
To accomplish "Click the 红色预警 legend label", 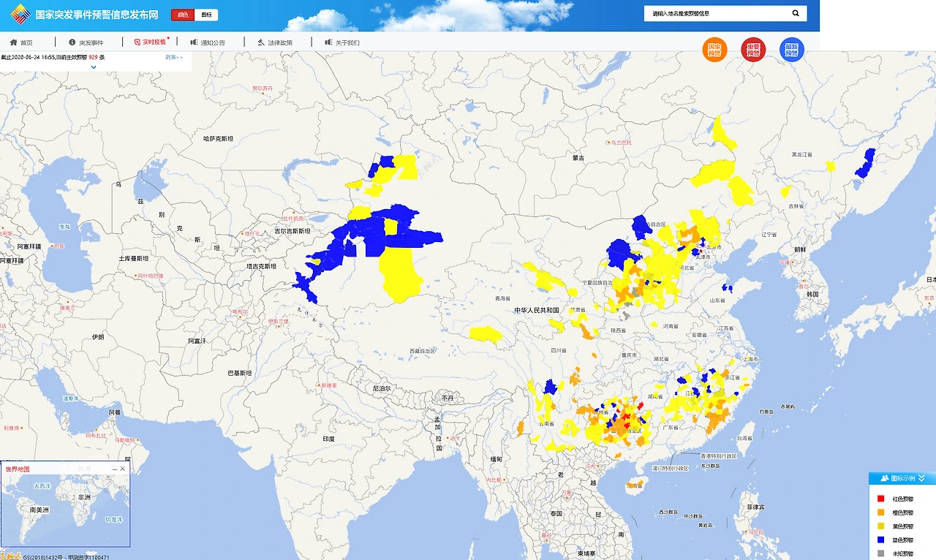I will pos(903,499).
